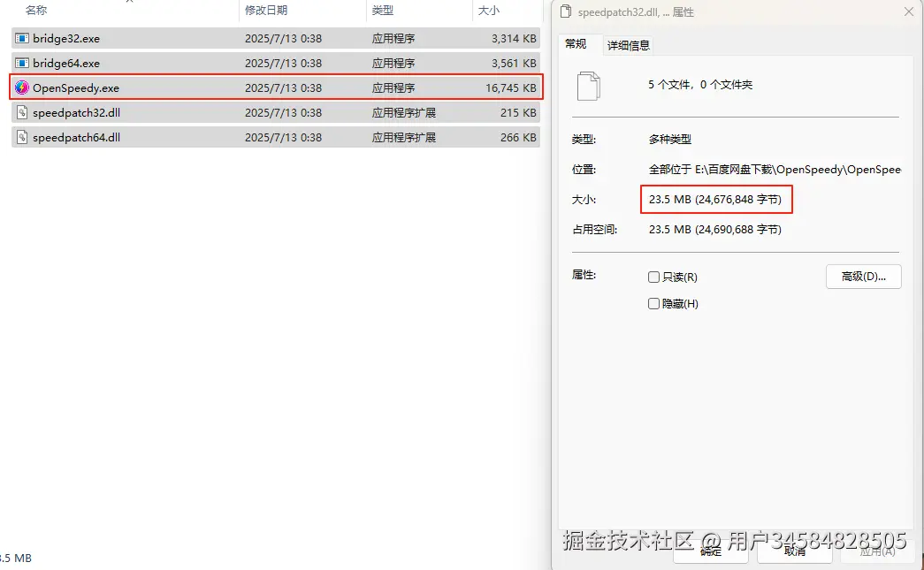
Task: Switch to the 详细信息 tab
Action: pyautogui.click(x=628, y=45)
